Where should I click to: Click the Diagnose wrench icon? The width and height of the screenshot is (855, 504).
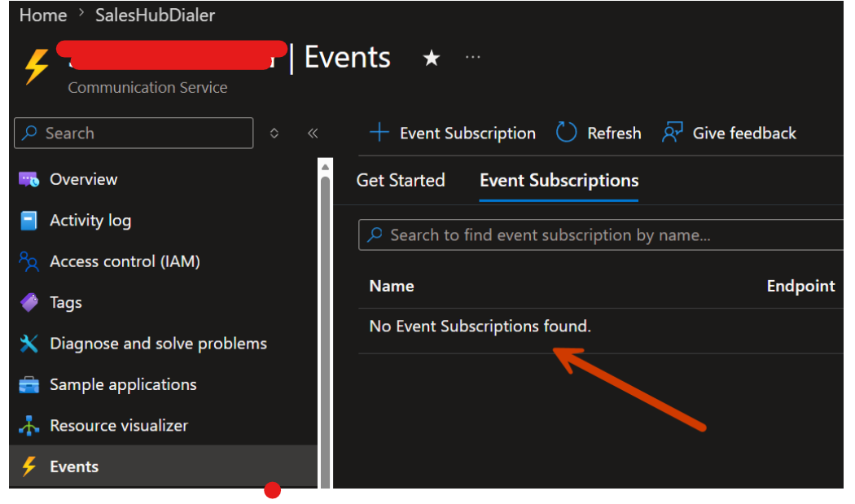tap(28, 344)
